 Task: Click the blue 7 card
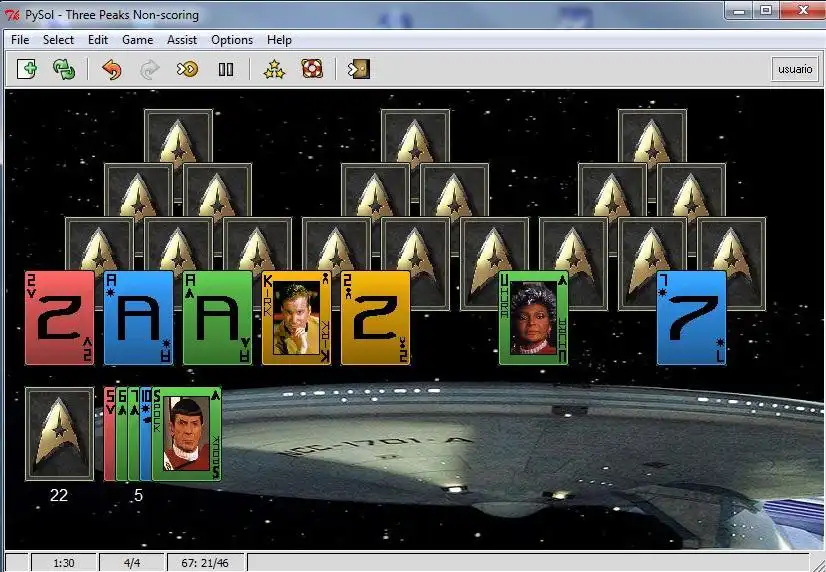click(x=692, y=318)
